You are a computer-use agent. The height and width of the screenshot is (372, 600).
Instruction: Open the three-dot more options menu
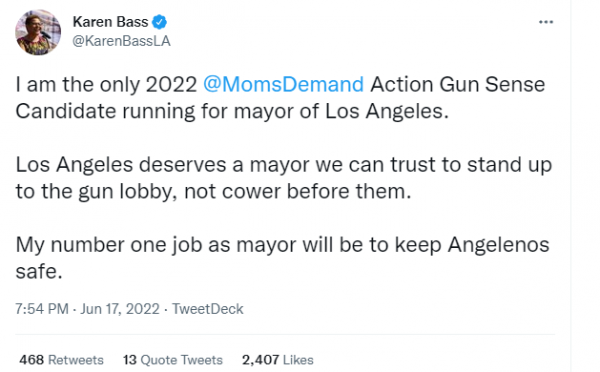pyautogui.click(x=546, y=22)
